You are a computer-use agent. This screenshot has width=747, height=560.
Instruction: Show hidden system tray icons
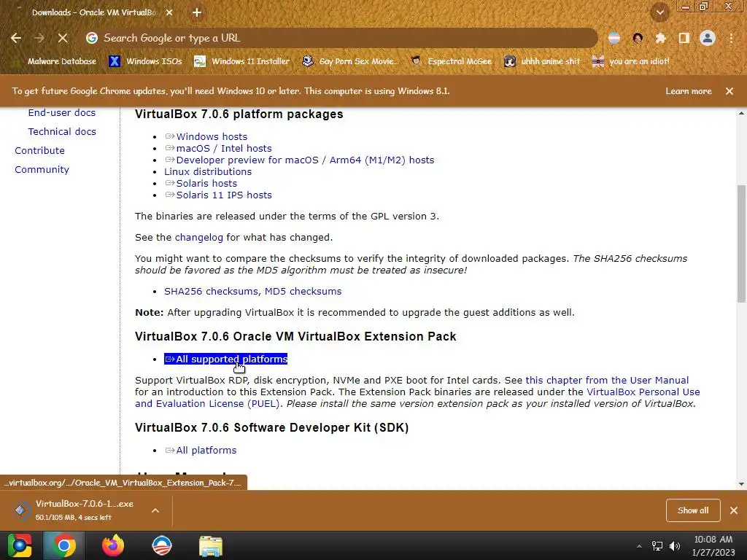click(639, 546)
